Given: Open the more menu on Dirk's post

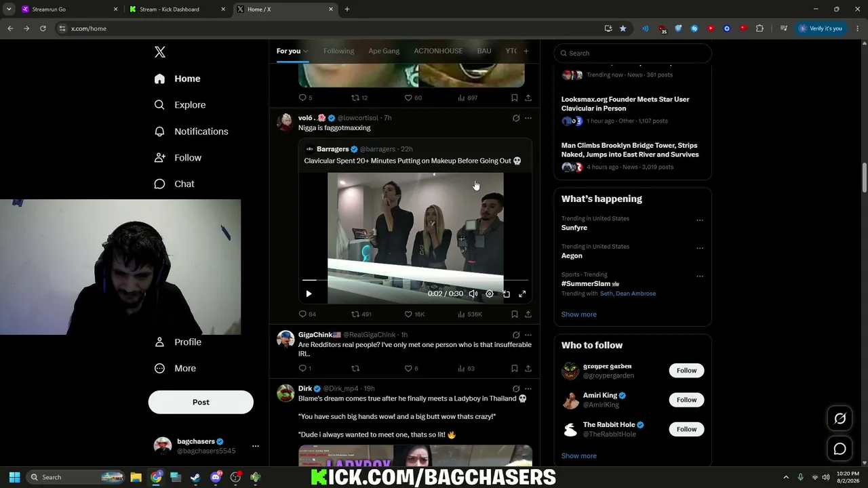Looking at the screenshot, I should (x=528, y=389).
